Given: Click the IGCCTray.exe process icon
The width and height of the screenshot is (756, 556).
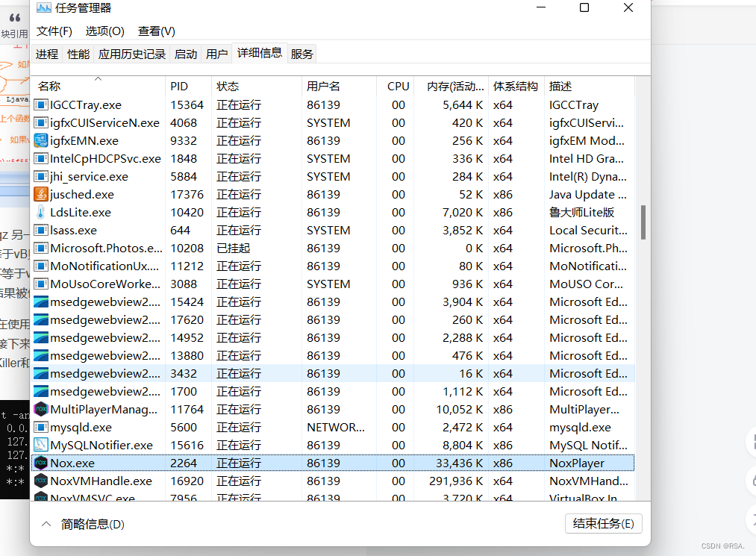Looking at the screenshot, I should point(41,104).
